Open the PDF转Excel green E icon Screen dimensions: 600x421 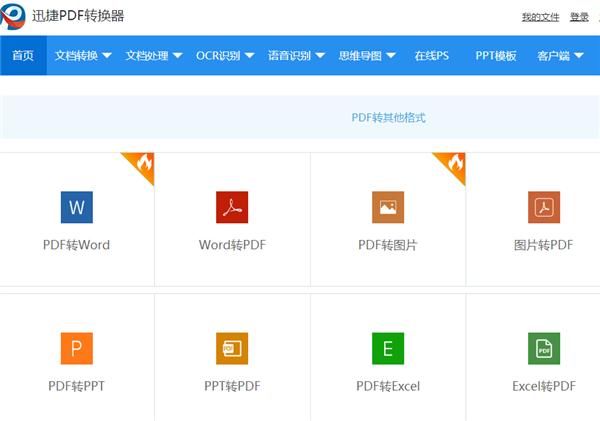point(388,348)
